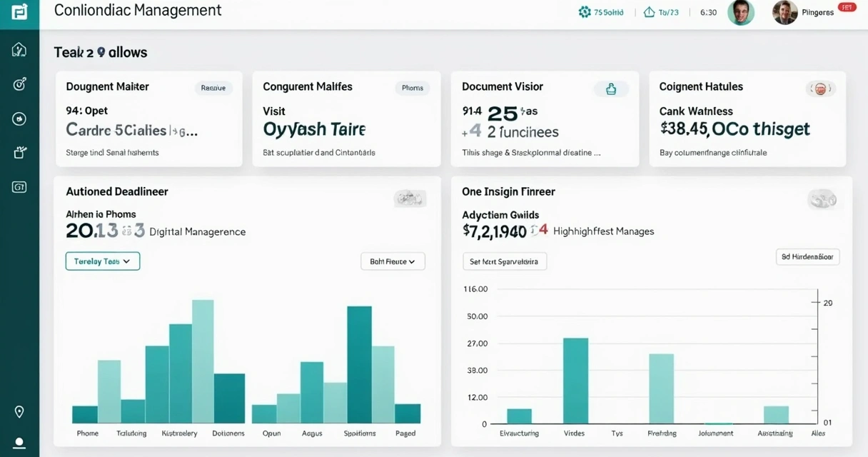Click the 6:30 time in the header
This screenshot has height=457, width=868.
[708, 12]
